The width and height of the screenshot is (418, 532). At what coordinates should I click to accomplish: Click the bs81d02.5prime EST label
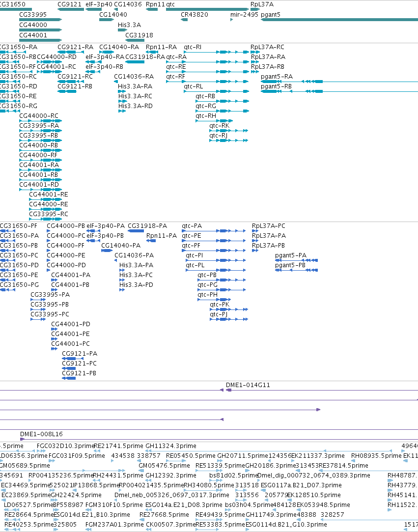233,476
